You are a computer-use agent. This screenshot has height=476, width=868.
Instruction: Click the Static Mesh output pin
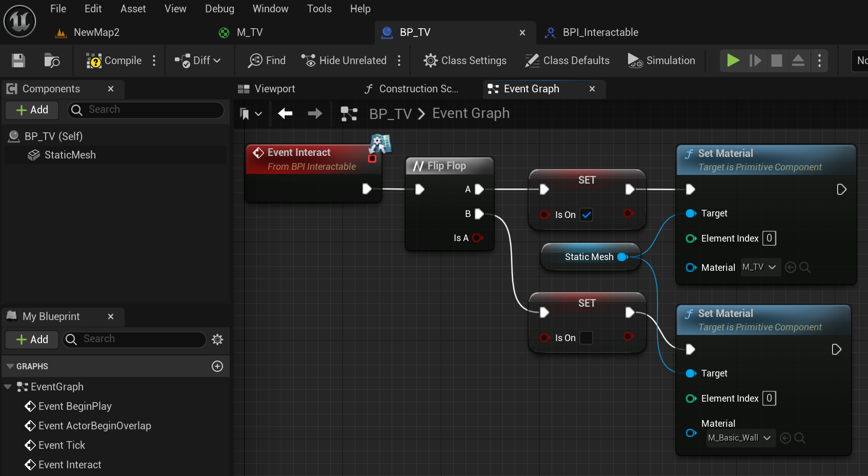622,257
